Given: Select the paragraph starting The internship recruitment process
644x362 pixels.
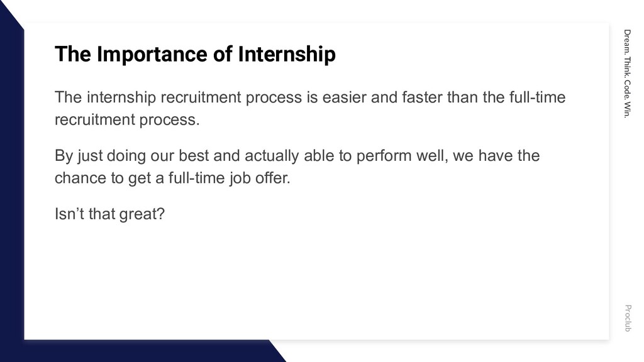Looking at the screenshot, I should click(x=310, y=108).
